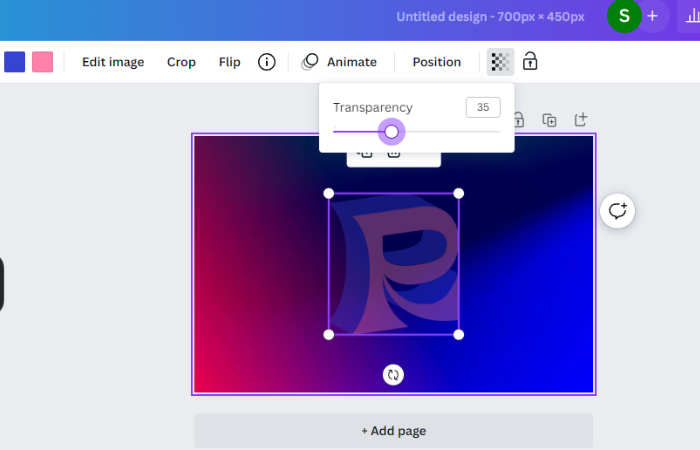700x450 pixels.
Task: Click the Transparency label text
Action: tap(373, 108)
